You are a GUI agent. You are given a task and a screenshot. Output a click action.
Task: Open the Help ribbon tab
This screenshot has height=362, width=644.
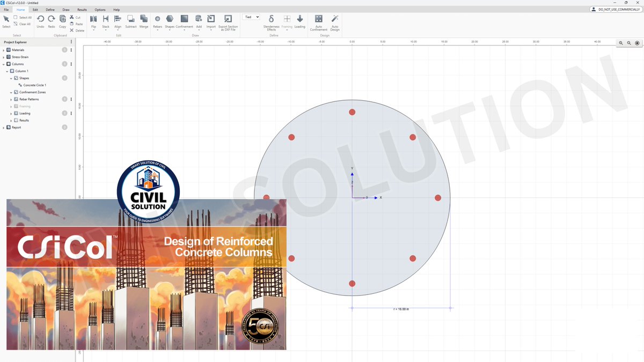(116, 10)
